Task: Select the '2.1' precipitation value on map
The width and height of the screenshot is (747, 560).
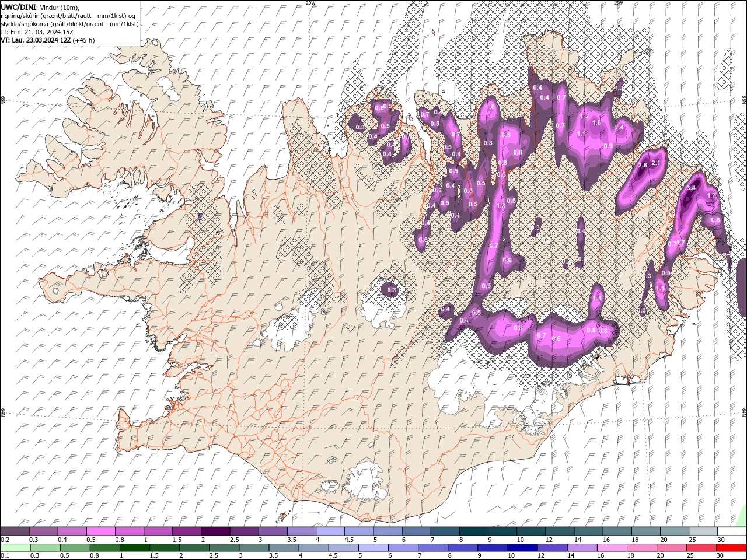Action: click(x=655, y=163)
